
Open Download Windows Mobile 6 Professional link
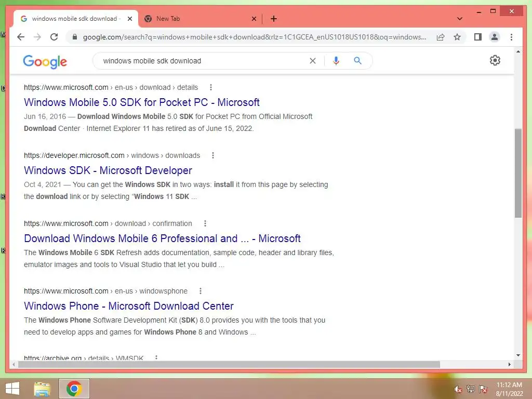(162, 238)
